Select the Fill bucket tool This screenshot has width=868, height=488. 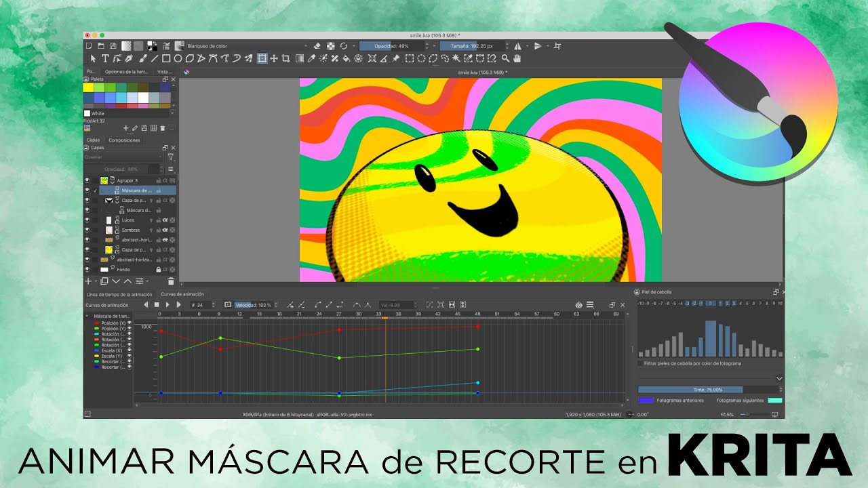click(347, 58)
